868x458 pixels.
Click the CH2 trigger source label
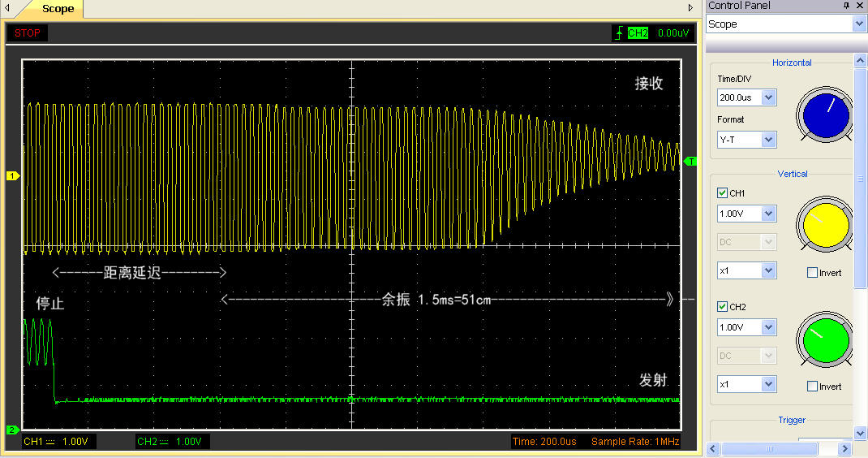point(638,33)
